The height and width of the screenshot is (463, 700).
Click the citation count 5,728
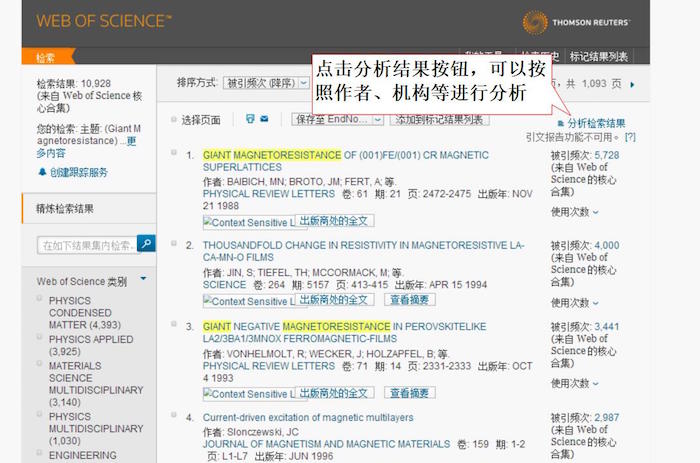coord(607,155)
